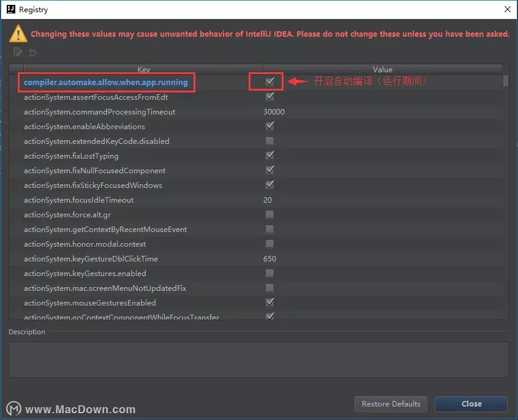Select the compiler.automake.allow.when.app.running key
This screenshot has width=518, height=420.
(106, 82)
